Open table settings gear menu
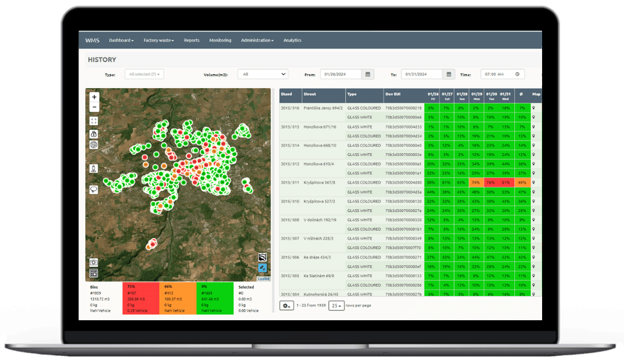 (x=287, y=306)
